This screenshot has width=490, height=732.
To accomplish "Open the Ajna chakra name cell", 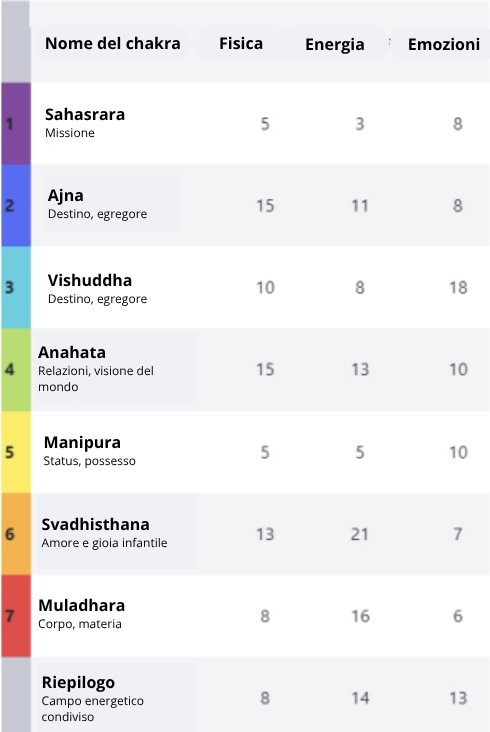I will (x=111, y=204).
